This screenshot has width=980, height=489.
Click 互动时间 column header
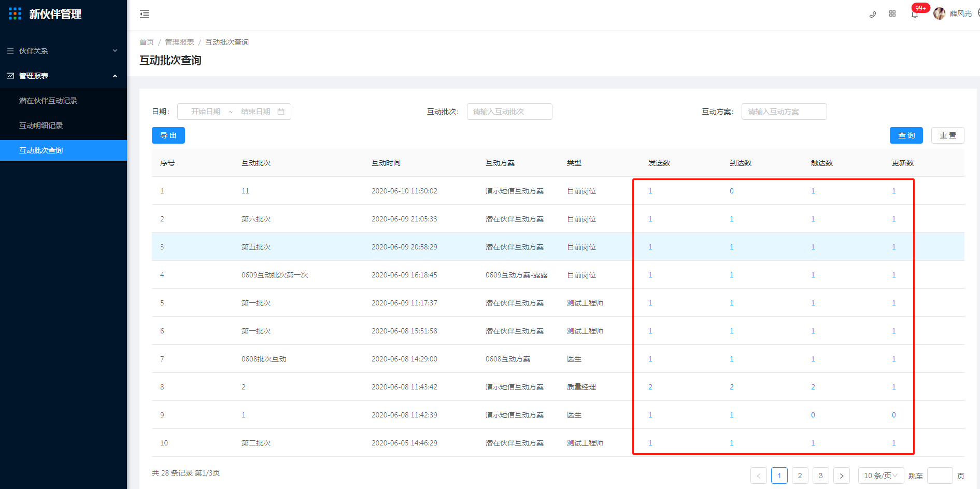click(386, 163)
